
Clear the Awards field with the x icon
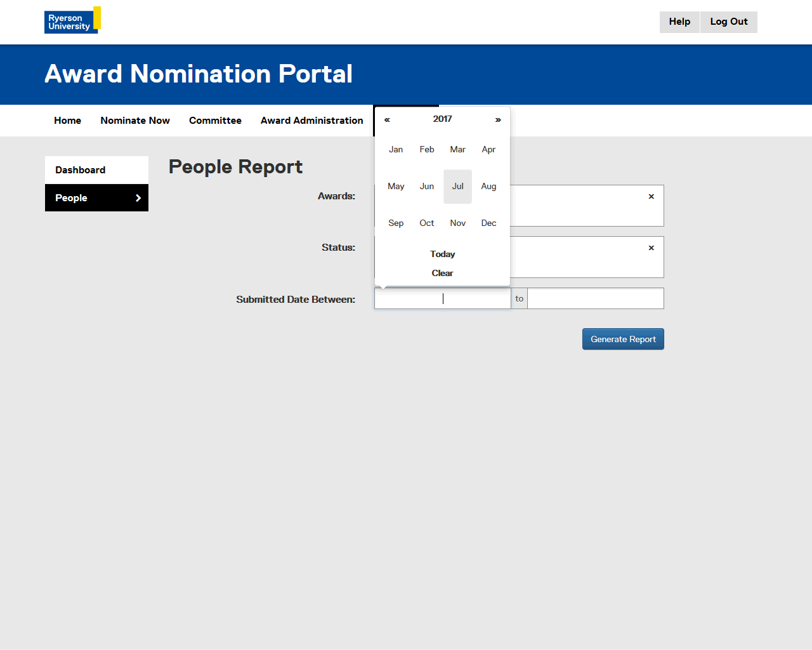651,197
